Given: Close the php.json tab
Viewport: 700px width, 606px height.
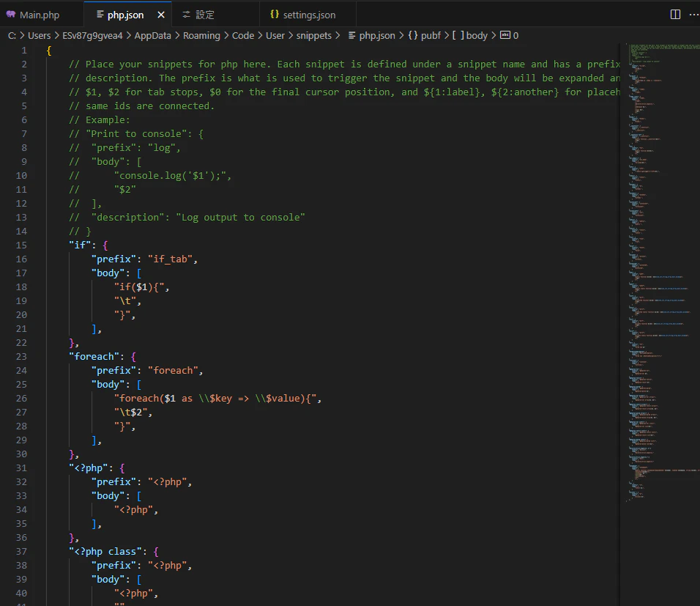Looking at the screenshot, I should click(x=161, y=15).
